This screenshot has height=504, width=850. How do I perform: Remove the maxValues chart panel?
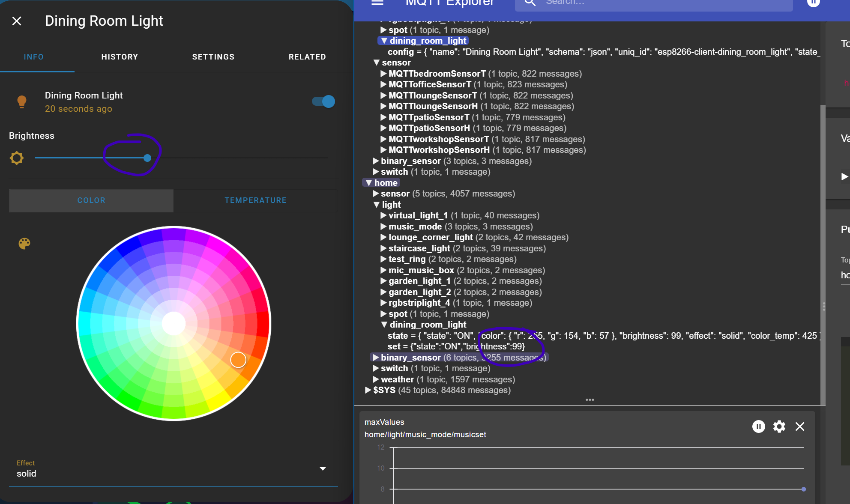pyautogui.click(x=800, y=426)
